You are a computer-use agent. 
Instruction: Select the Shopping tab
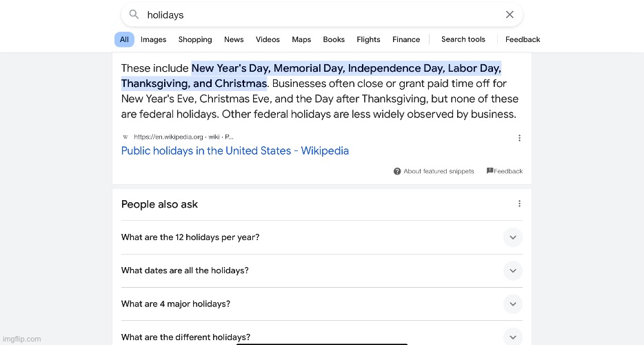(x=195, y=39)
